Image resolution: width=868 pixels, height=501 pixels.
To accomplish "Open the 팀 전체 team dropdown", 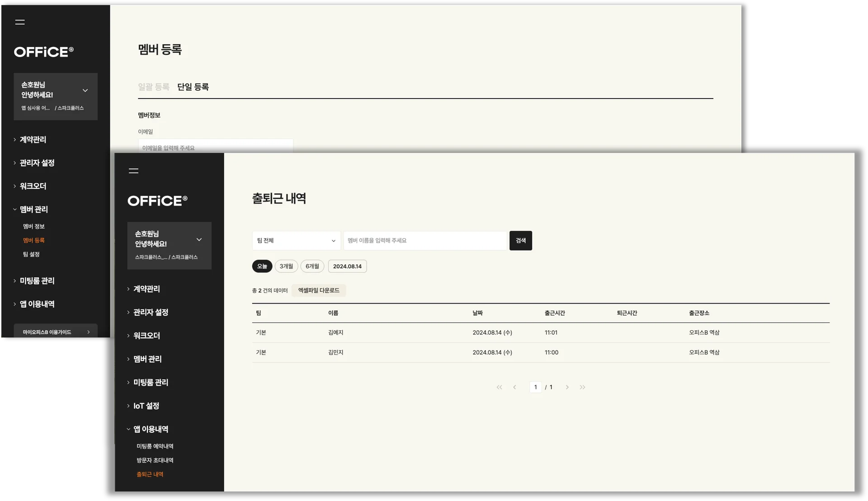I will click(x=296, y=241).
